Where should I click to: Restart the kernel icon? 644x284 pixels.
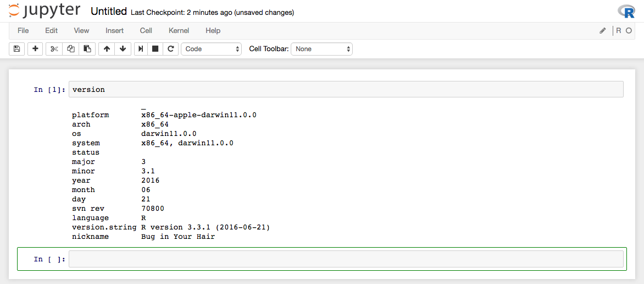(171, 49)
